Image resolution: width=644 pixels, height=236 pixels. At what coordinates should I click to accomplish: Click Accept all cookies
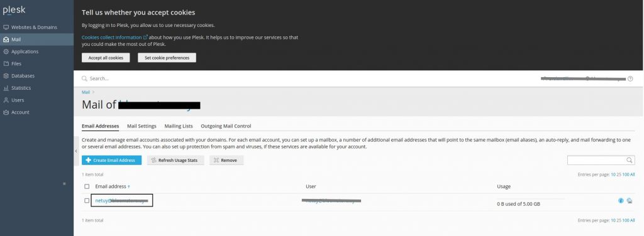[x=106, y=58]
